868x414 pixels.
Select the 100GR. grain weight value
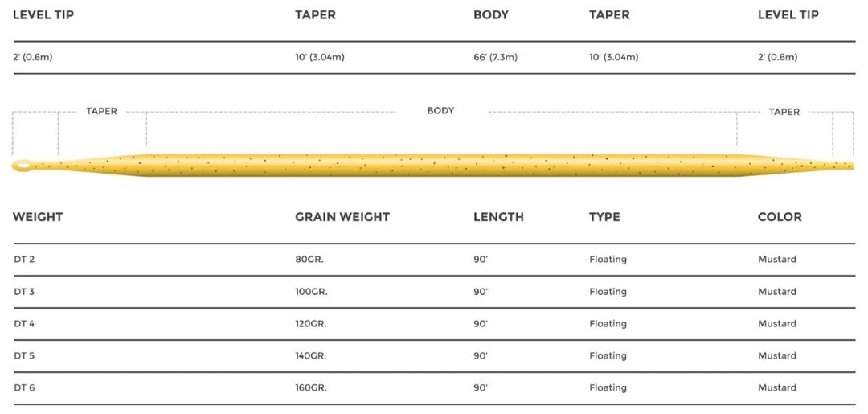(x=312, y=292)
